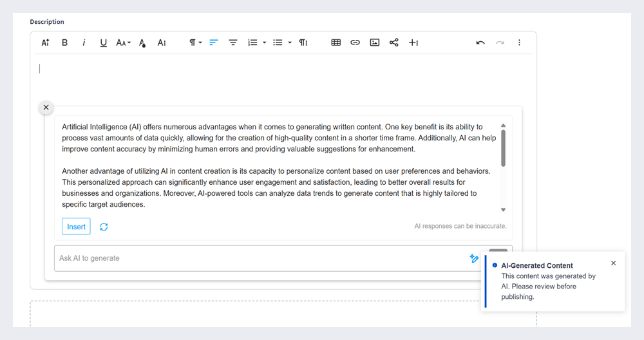644x340 pixels.
Task: Insert an ordered list
Action: 252,42
